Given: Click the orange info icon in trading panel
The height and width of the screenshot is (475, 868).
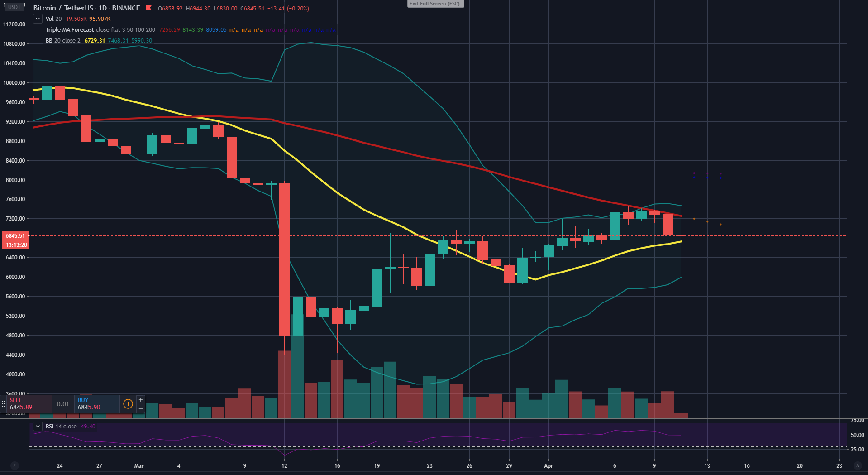Looking at the screenshot, I should (x=128, y=404).
